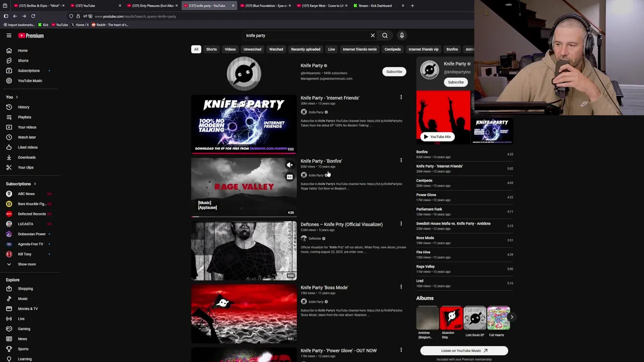
Task: Open a new browser tab with the plus icon
Action: coord(412,6)
